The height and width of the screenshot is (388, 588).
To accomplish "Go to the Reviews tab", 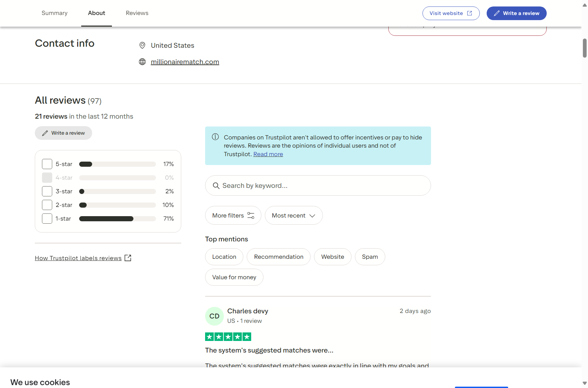I will tap(137, 13).
